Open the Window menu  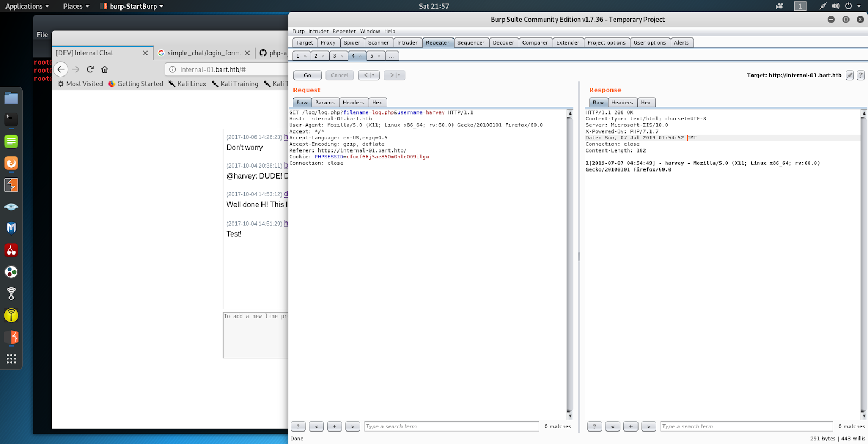[x=370, y=31]
